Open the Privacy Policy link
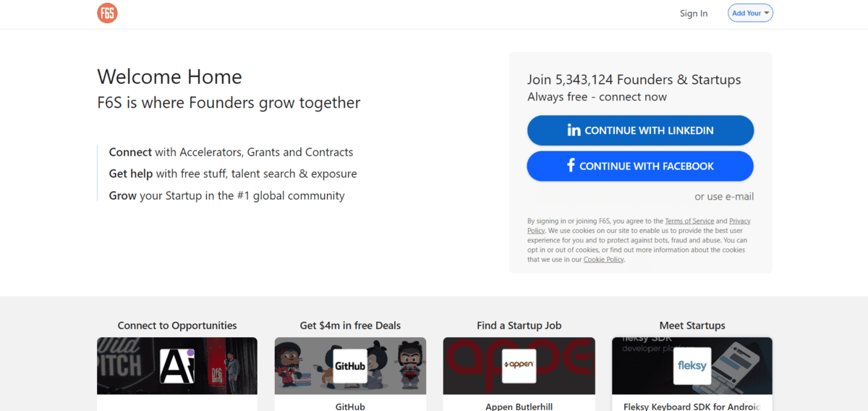This screenshot has height=411, width=868. 739,221
